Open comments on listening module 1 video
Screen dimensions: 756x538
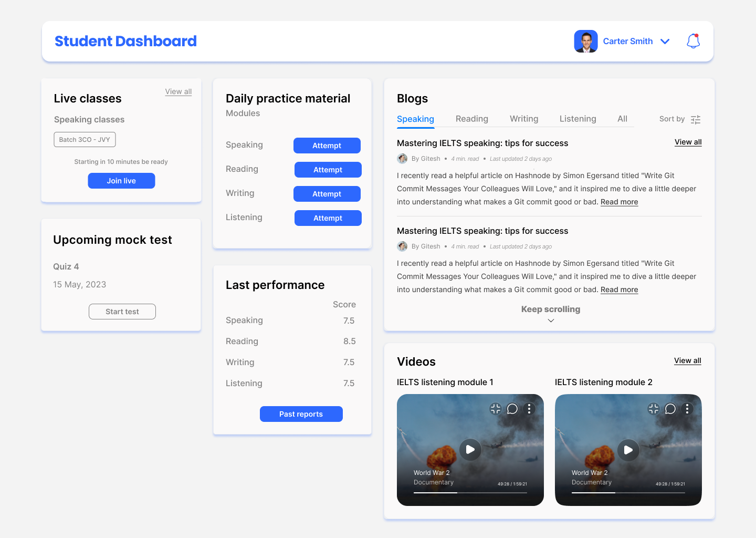[x=512, y=409]
